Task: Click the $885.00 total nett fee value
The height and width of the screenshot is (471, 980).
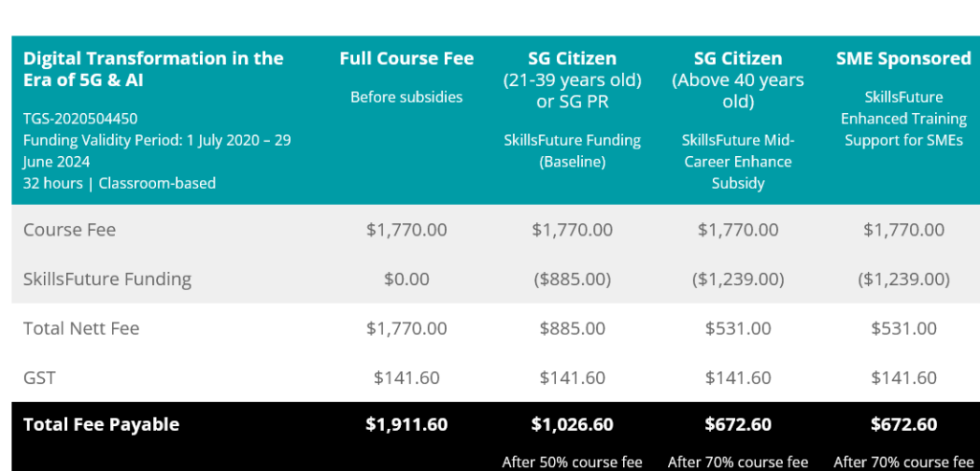Action: tap(572, 328)
